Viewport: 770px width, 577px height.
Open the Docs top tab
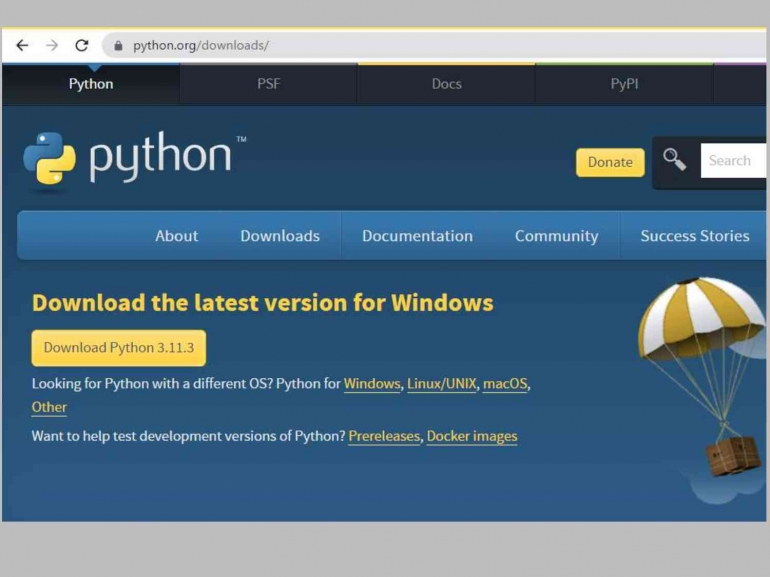coord(446,84)
